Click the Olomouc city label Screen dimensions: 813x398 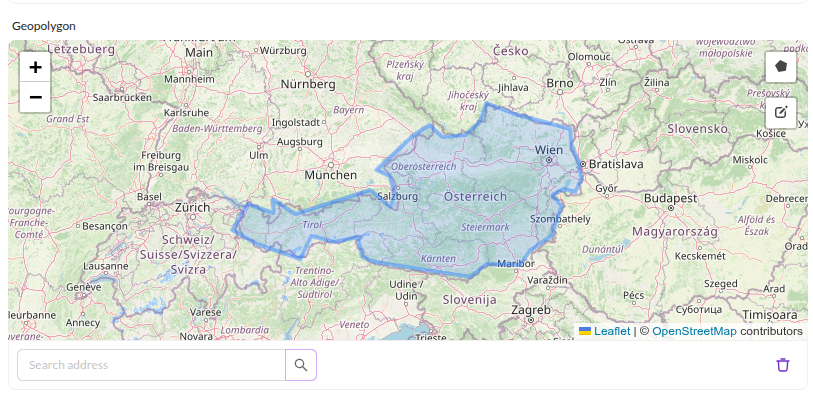(589, 56)
